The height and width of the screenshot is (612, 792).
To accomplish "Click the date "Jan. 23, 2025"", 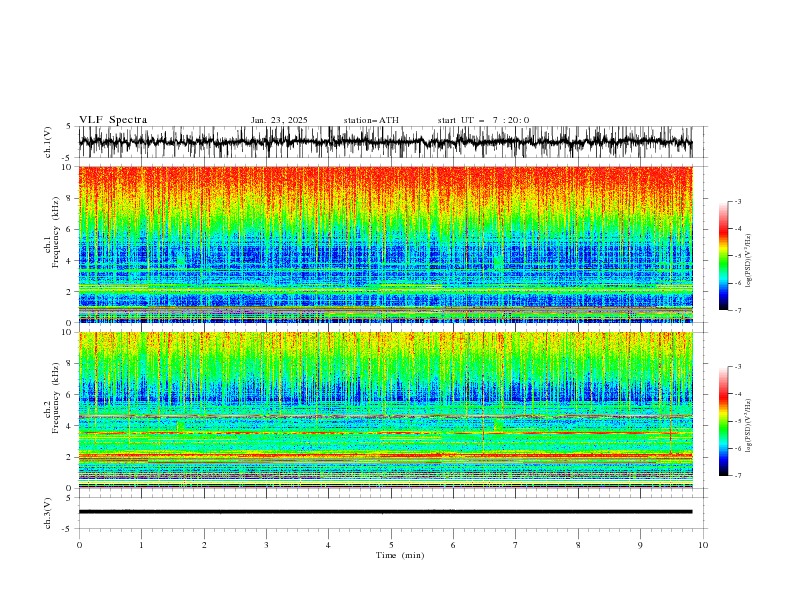I will 279,120.
